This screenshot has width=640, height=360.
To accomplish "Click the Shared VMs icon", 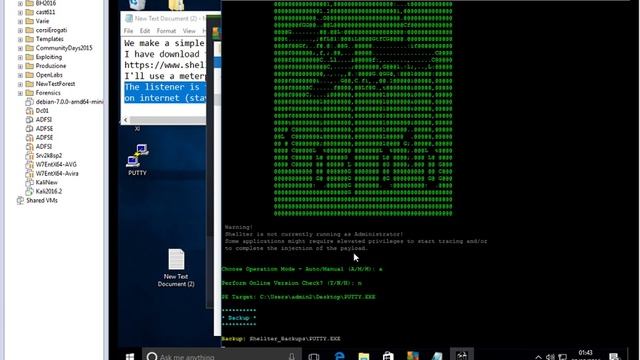I will point(20,201).
